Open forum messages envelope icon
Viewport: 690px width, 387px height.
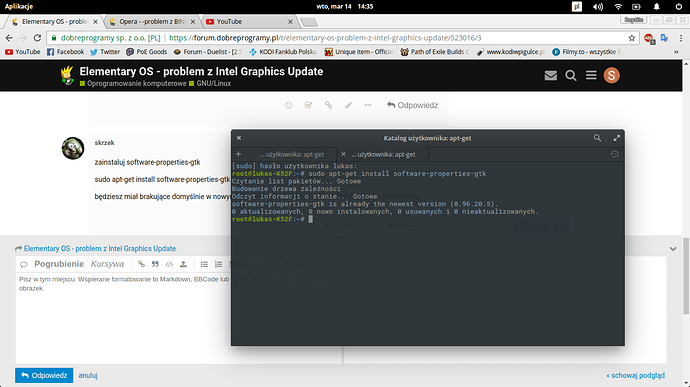[551, 76]
